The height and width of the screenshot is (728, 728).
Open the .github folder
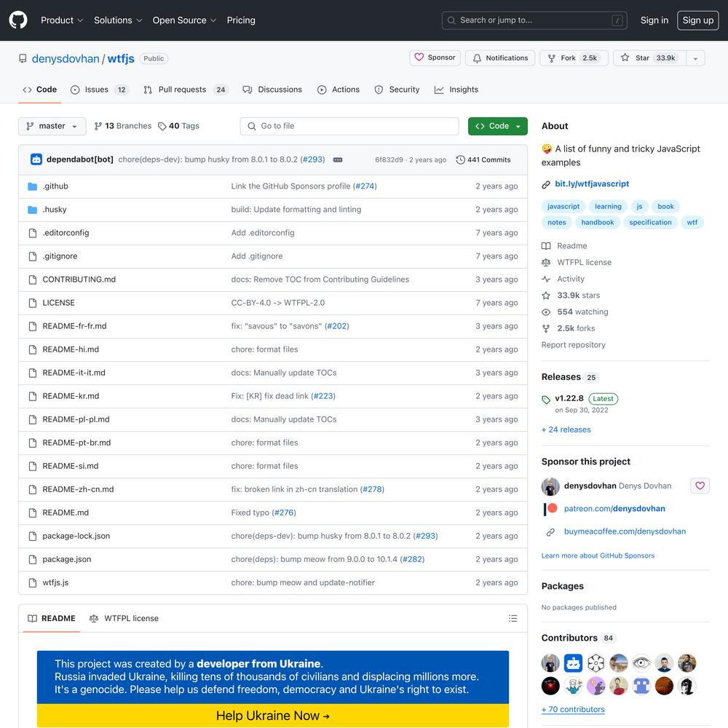[x=55, y=186]
